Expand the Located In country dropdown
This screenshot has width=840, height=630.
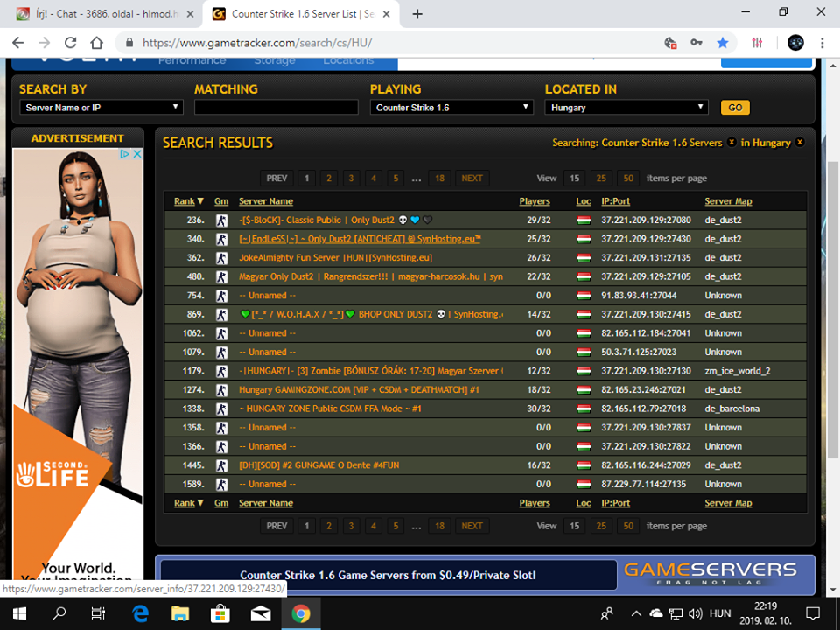626,107
